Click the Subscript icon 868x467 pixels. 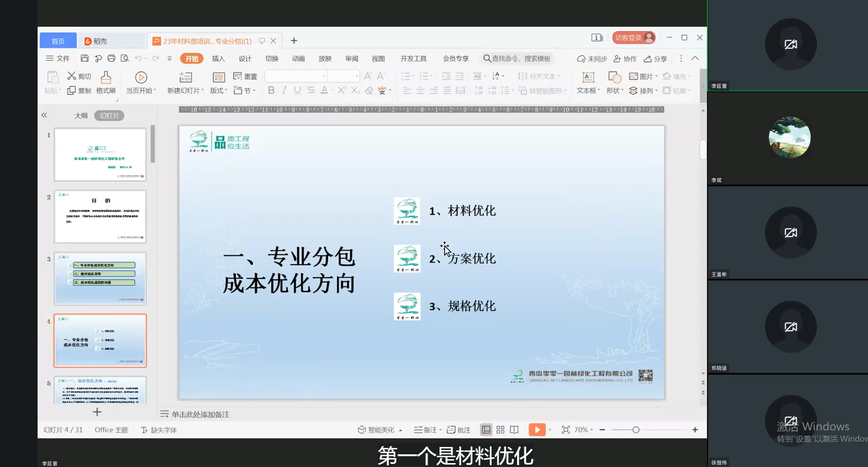pos(355,90)
